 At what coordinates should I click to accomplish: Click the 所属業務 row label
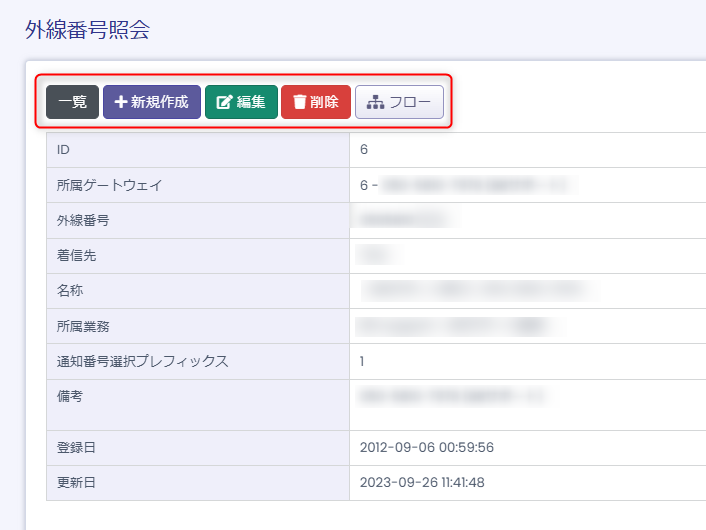pyautogui.click(x=83, y=326)
